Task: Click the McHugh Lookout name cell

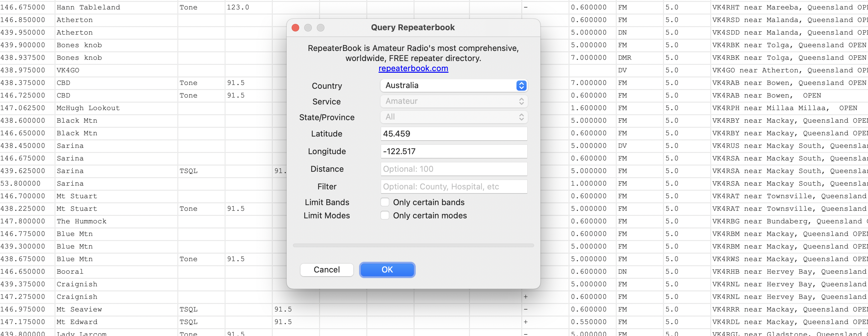Action: 116,108
